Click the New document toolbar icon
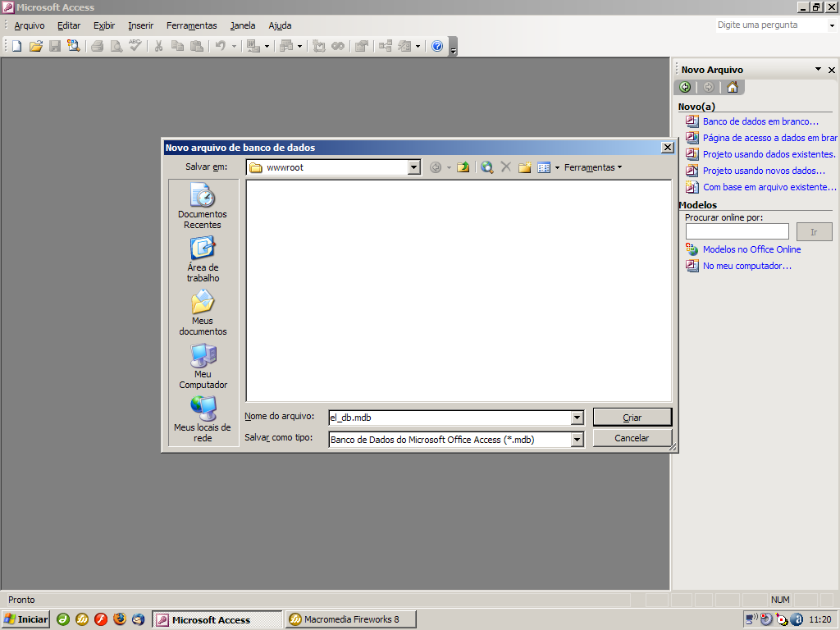The height and width of the screenshot is (630, 840). [17, 46]
